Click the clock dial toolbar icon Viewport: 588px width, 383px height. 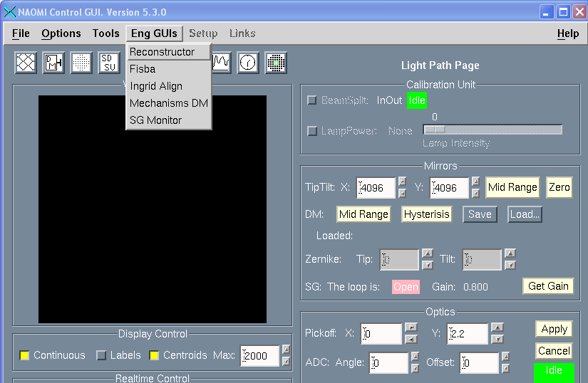point(248,63)
